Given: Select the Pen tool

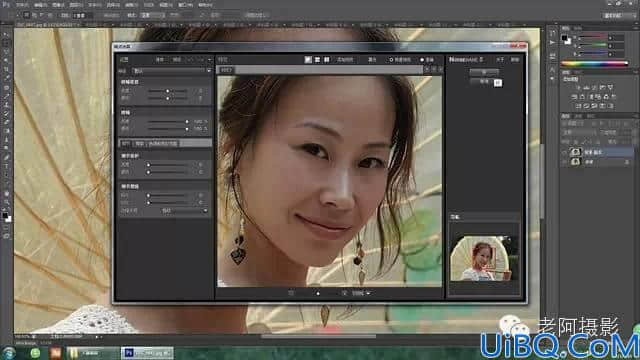Looking at the screenshot, I should (x=6, y=158).
